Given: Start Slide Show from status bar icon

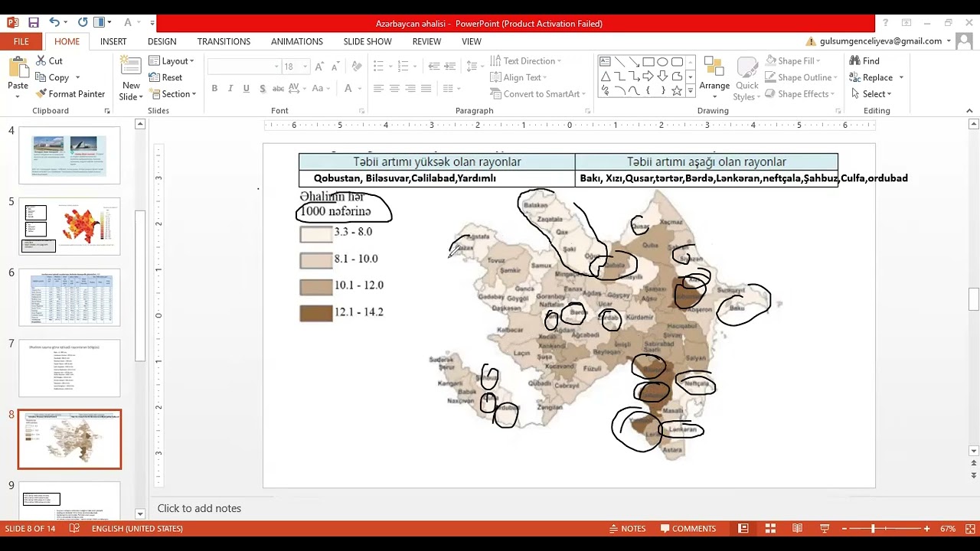Looking at the screenshot, I should pyautogui.click(x=825, y=528).
